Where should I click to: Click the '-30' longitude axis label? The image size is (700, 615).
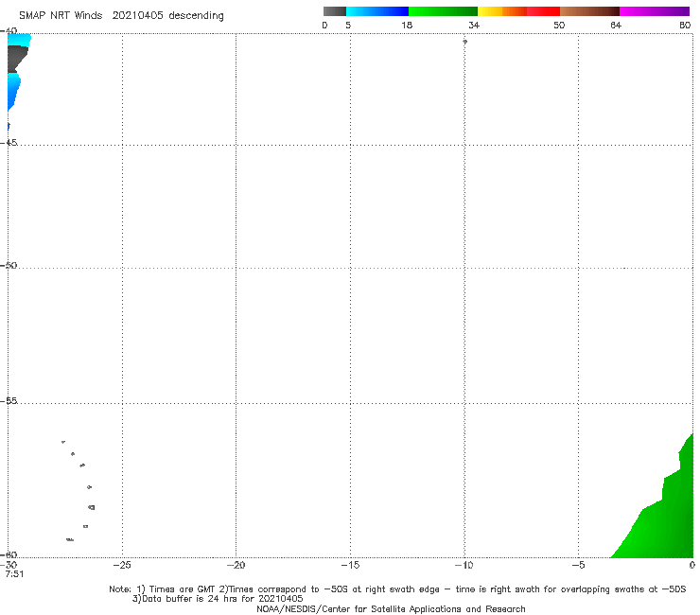click(x=9, y=565)
